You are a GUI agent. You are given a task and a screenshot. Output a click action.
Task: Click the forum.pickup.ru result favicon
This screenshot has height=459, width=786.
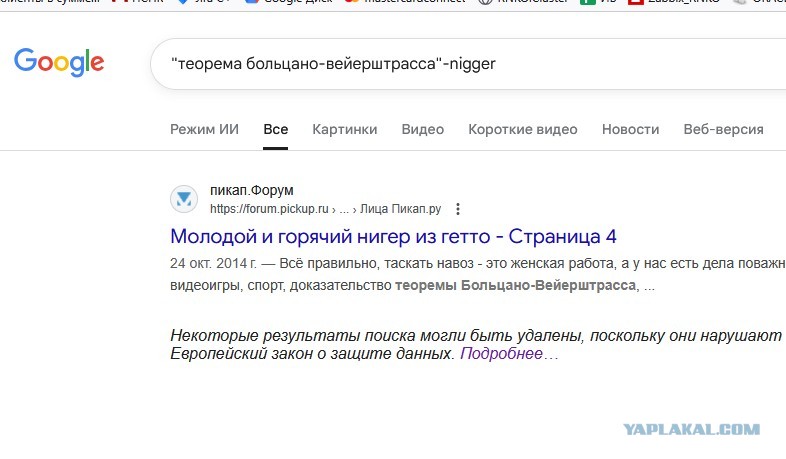click(184, 199)
